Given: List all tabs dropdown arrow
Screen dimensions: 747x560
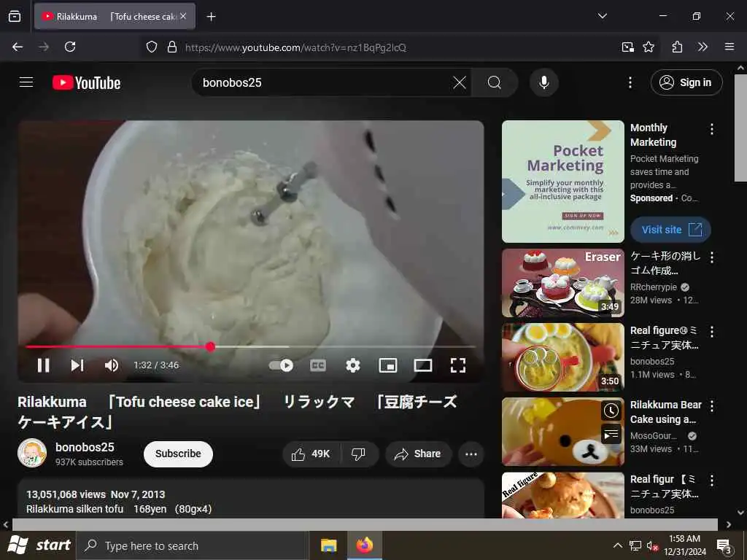Looking at the screenshot, I should [x=602, y=16].
